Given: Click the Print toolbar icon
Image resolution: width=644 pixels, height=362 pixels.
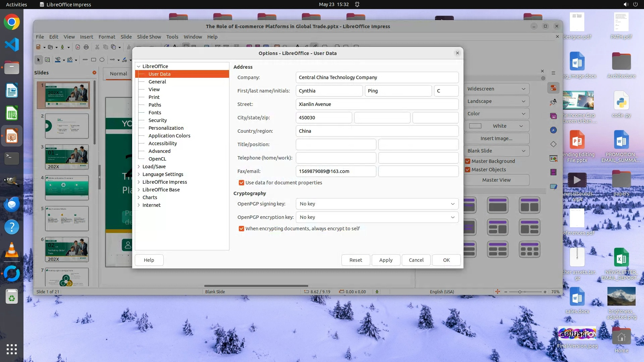Looking at the screenshot, I should [86, 47].
